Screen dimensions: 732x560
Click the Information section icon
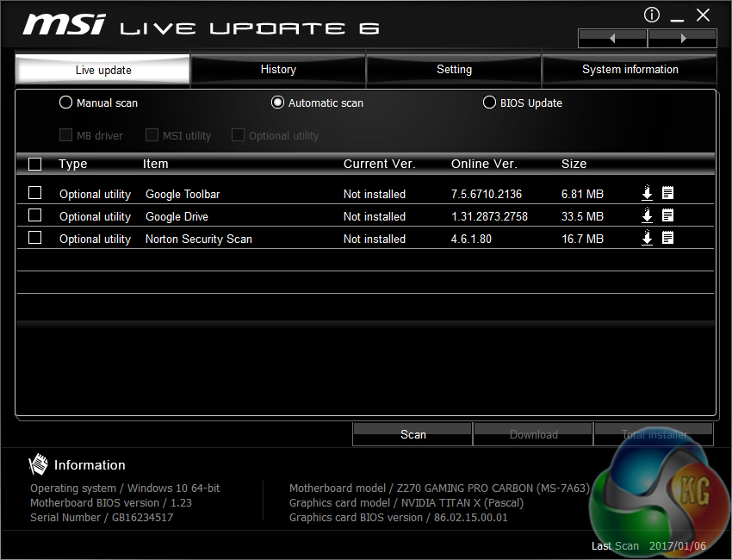38,464
